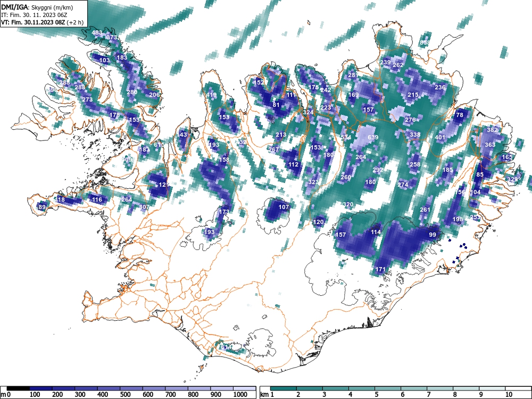Pick the dark teal legend segment between km 1 and 2
Screen dimensions: 532x399
click(x=284, y=388)
